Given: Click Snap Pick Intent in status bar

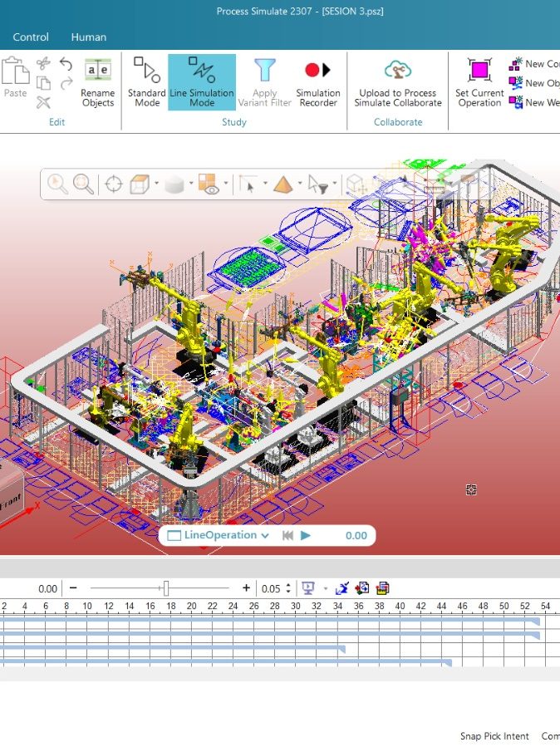Looking at the screenshot, I should click(x=494, y=736).
